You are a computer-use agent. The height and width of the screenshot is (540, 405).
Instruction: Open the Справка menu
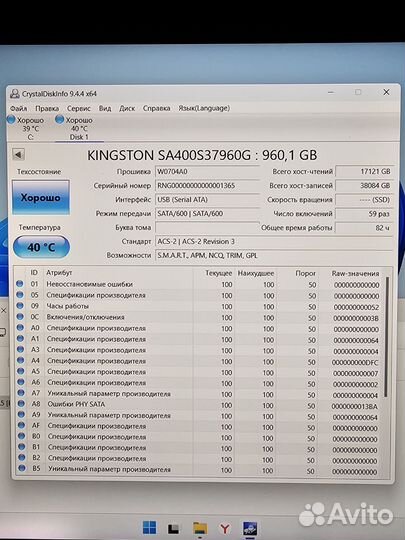tap(156, 108)
